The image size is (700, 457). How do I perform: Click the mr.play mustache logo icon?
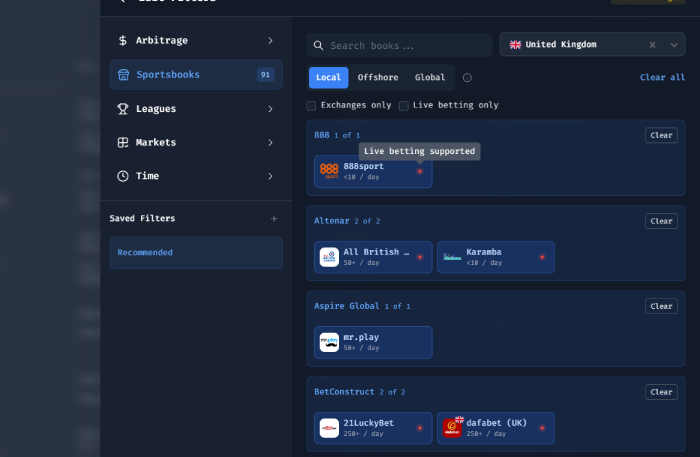(x=329, y=342)
